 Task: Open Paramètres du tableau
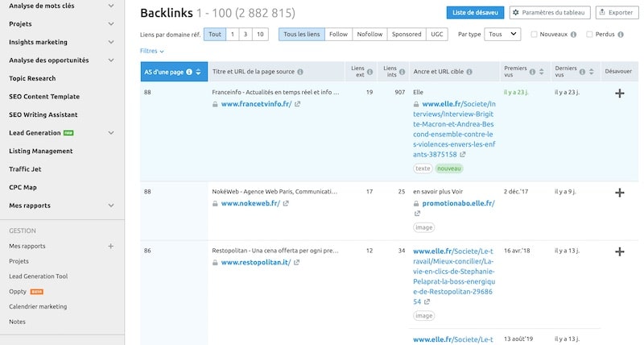[x=550, y=12]
